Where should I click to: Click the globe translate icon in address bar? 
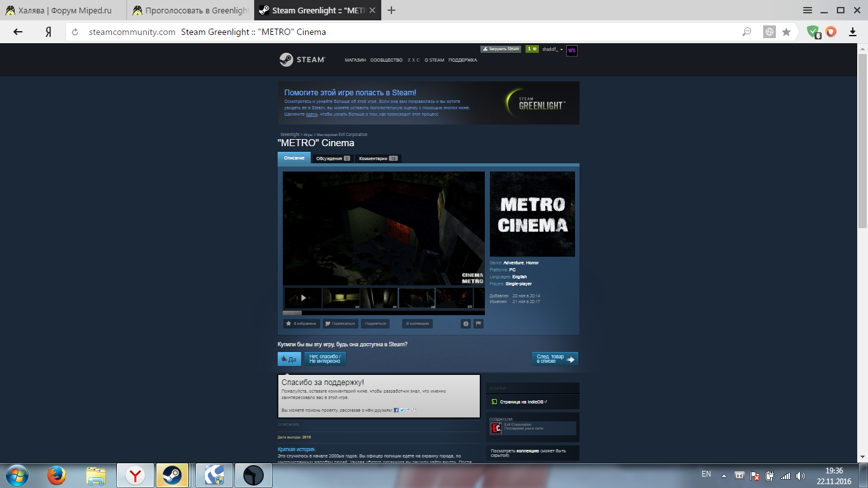769,32
